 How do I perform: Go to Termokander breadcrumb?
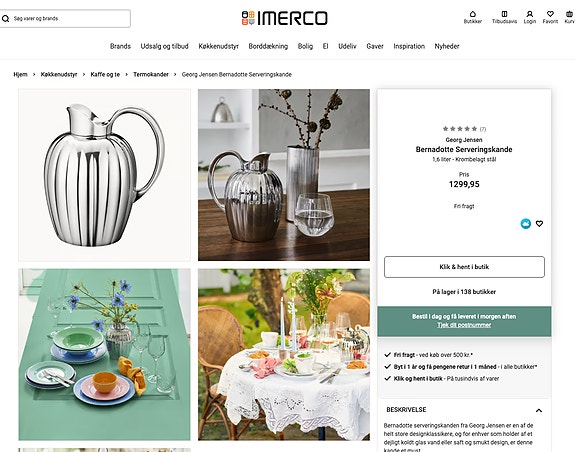point(151,74)
